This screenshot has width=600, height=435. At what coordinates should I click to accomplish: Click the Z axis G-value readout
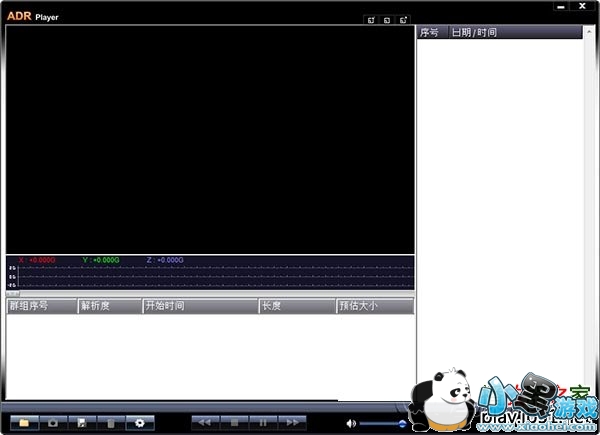click(x=165, y=260)
